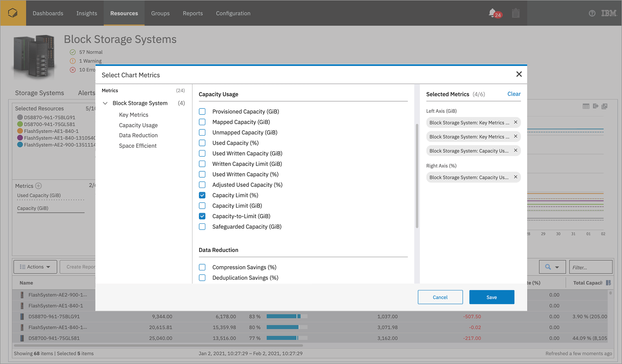Check Deduplication Savings (%)
The width and height of the screenshot is (622, 364).
click(x=202, y=278)
